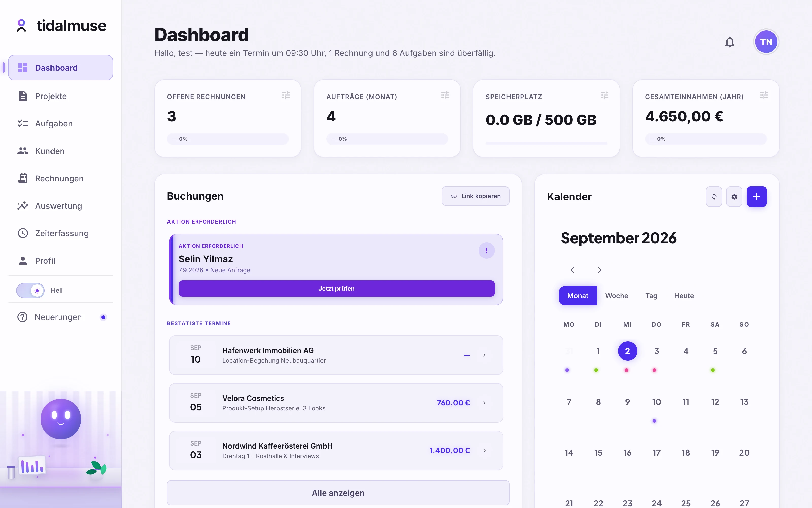Open settings for Aufträge (Monat) card
Viewport: 812px width, 508px height.
click(445, 95)
